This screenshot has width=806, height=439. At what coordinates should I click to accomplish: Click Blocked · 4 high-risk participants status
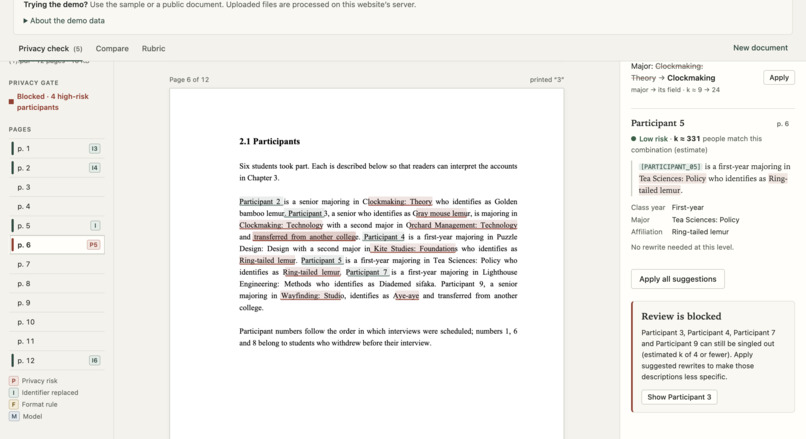point(52,102)
